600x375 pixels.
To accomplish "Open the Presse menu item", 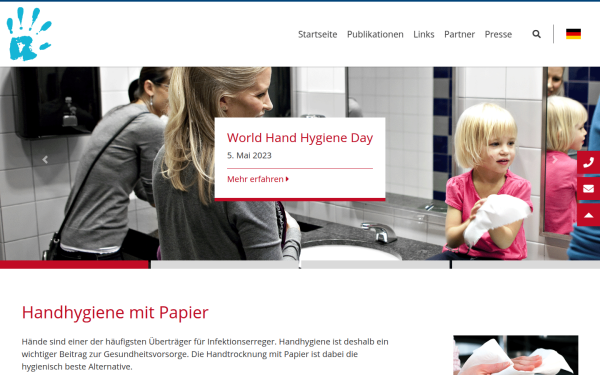I will pos(498,34).
